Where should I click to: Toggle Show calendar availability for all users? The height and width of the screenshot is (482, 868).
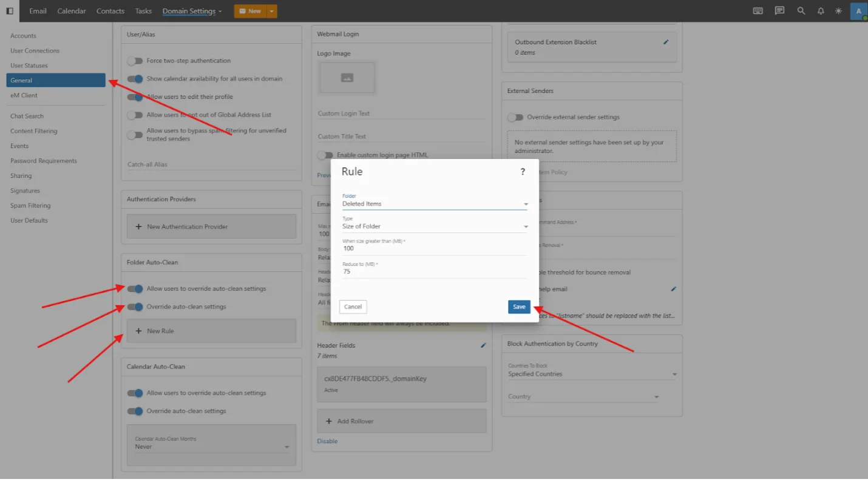(135, 79)
